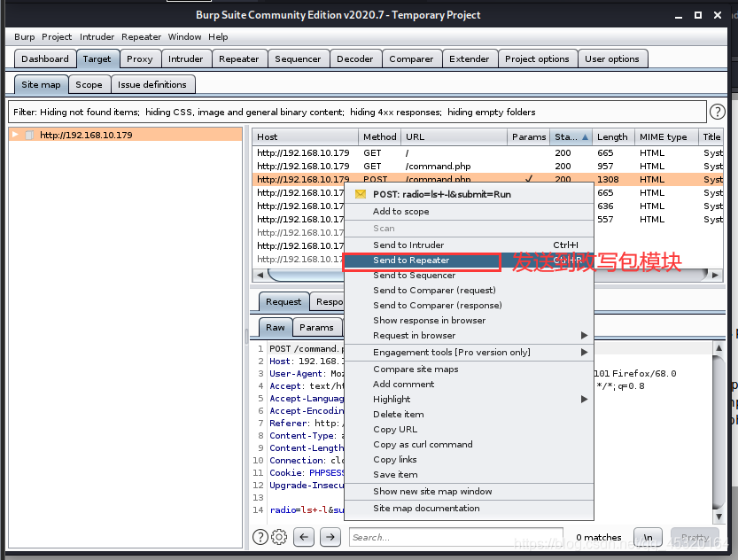Screen dimensions: 738x560
Task: Click the request Search input field
Action: [x=455, y=537]
